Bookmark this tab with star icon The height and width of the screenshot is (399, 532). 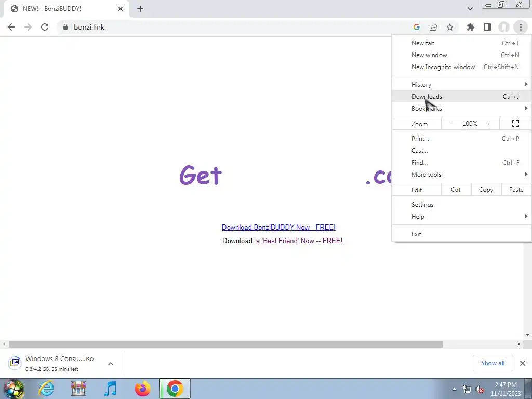[x=450, y=27]
